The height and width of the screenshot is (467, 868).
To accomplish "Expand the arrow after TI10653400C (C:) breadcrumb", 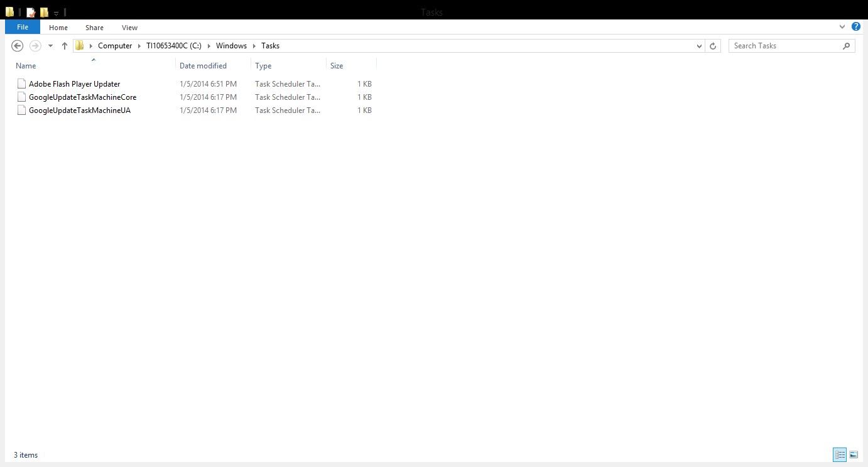I will tap(209, 46).
